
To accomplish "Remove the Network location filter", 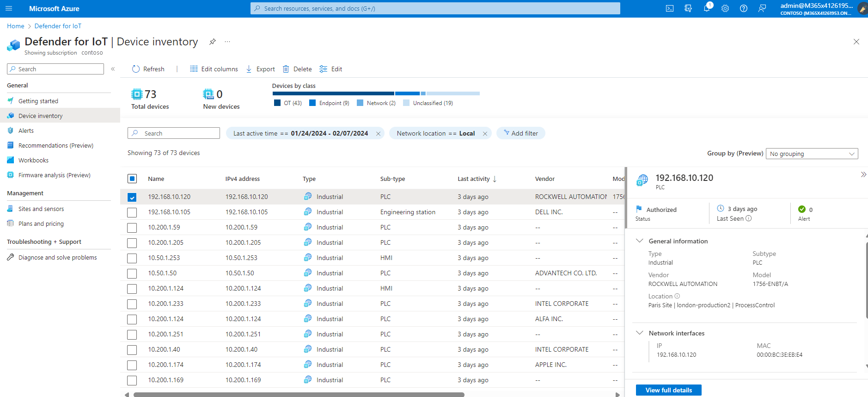I will [x=485, y=134].
